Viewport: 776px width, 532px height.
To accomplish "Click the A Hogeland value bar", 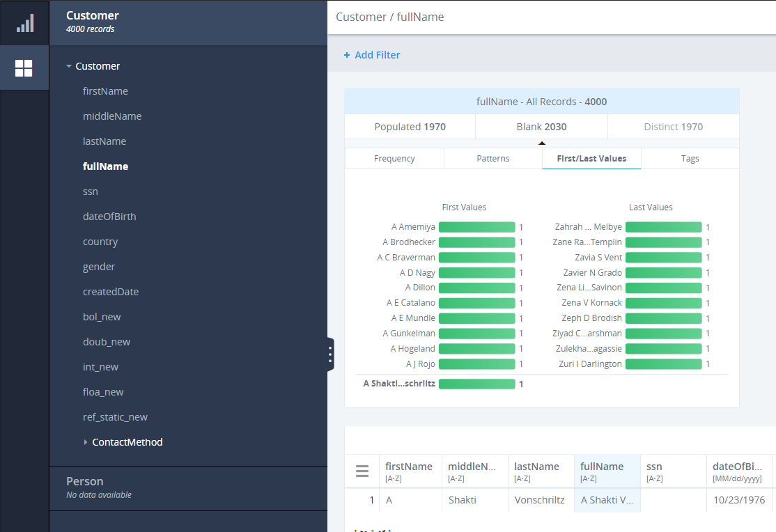I will coord(477,349).
